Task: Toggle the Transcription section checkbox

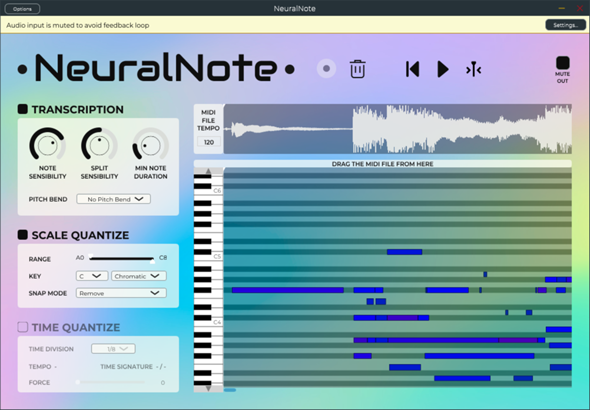Action: (x=23, y=109)
